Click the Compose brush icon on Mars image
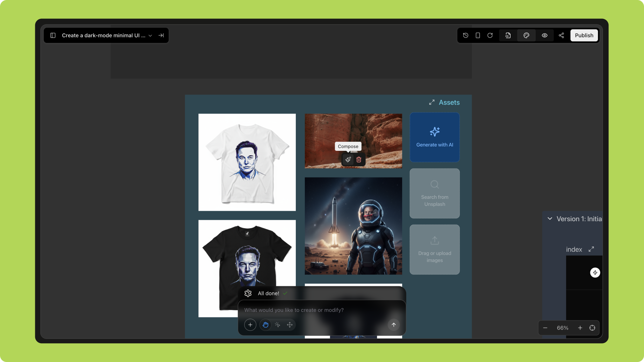The height and width of the screenshot is (362, 644). tap(348, 160)
